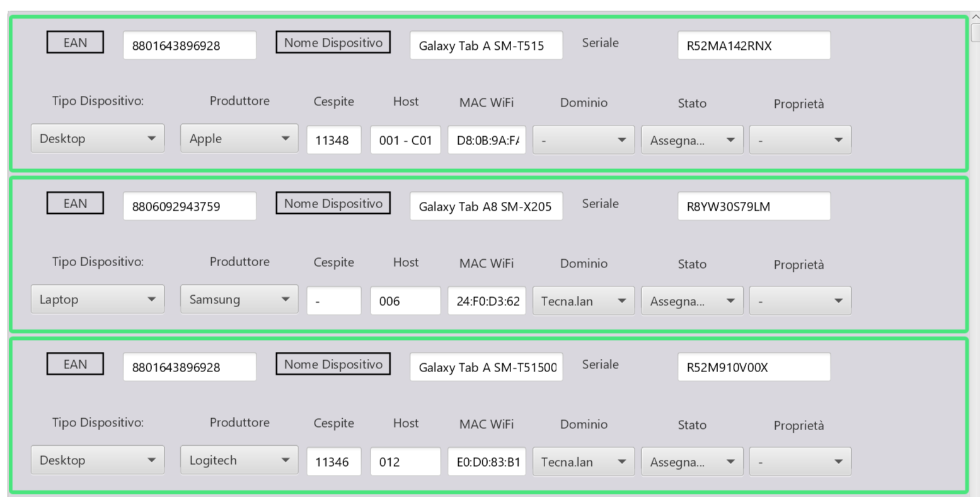
Task: Expand the Stato dropdown in the R52M910V00X card
Action: [692, 462]
